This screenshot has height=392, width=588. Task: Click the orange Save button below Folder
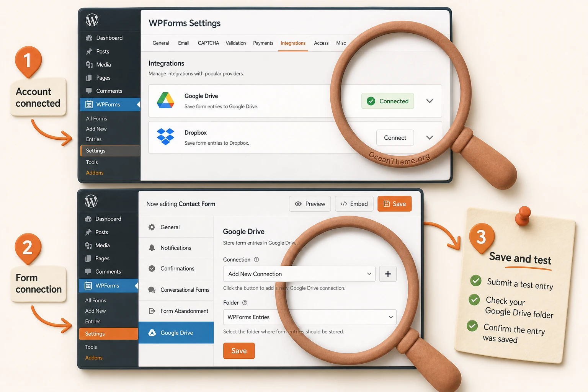coord(239,351)
